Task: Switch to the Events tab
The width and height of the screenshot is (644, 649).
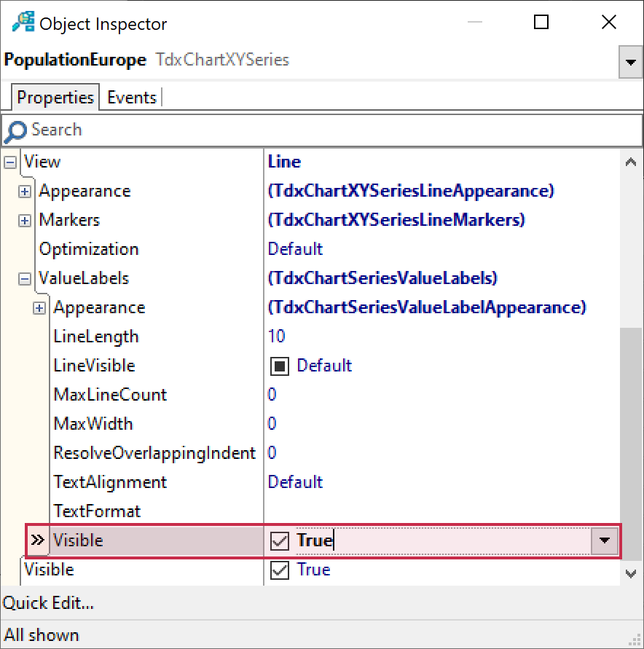Action: click(x=132, y=98)
